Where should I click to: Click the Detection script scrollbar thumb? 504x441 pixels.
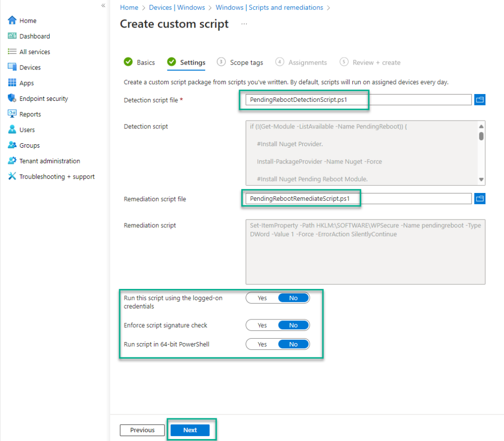(x=481, y=136)
